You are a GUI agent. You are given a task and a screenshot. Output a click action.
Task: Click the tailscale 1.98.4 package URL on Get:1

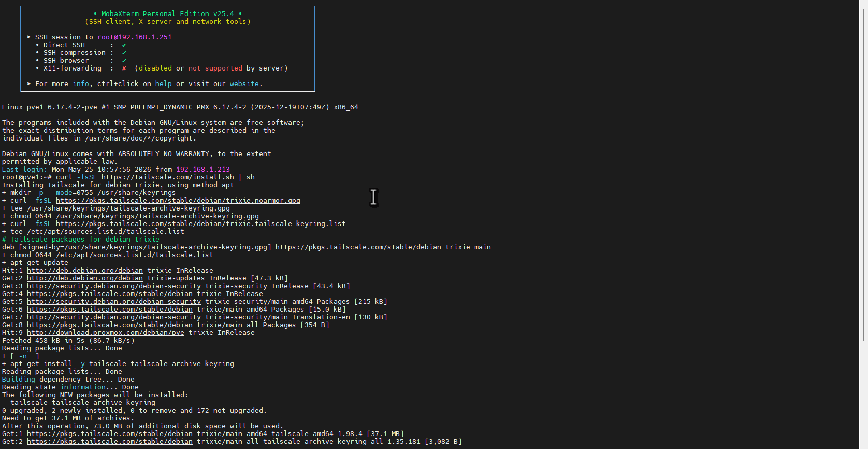(x=110, y=434)
